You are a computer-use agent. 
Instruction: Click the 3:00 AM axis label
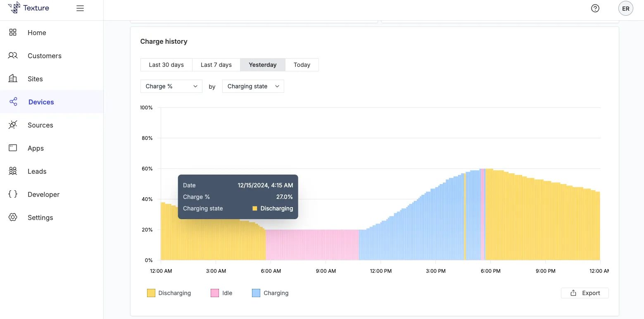coord(216,271)
